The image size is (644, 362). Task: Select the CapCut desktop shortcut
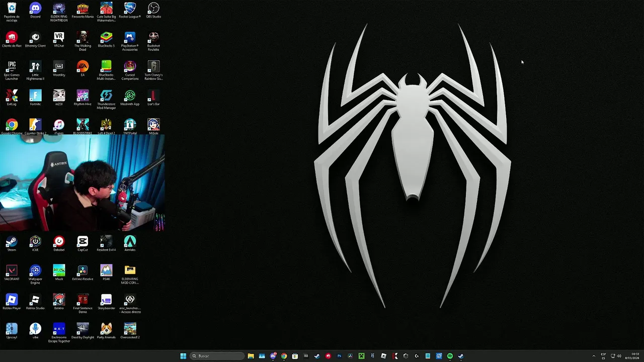[x=83, y=244]
